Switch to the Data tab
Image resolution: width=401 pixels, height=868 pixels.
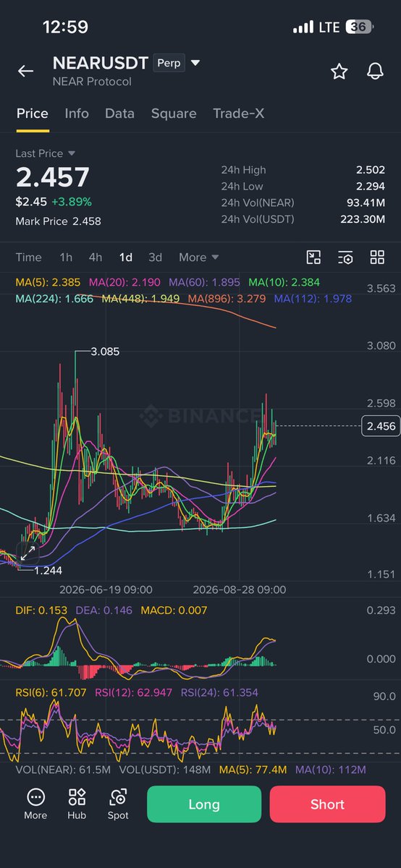[119, 114]
